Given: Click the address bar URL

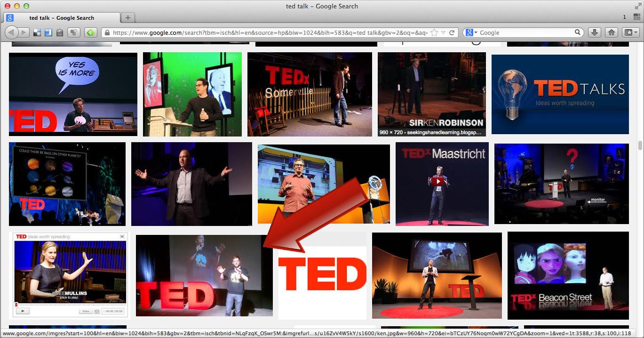Looking at the screenshot, I should [x=270, y=32].
